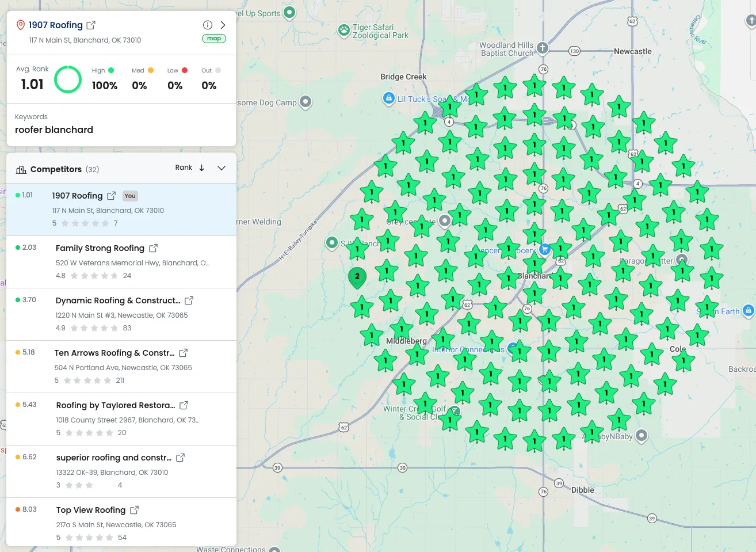Toggle High rank green dot filter
Viewport: 756px width, 552px height.
click(x=111, y=70)
